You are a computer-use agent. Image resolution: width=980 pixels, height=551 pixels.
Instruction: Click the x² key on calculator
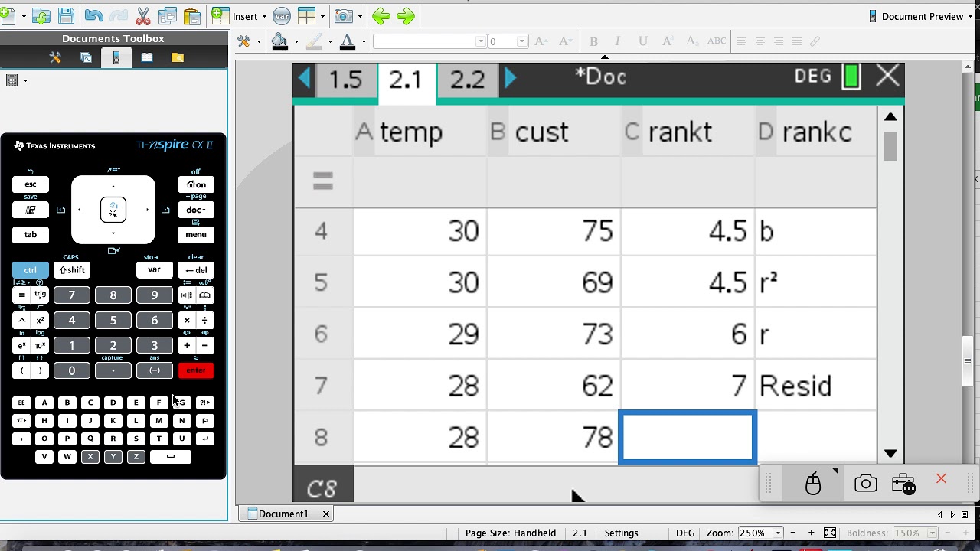coord(40,321)
